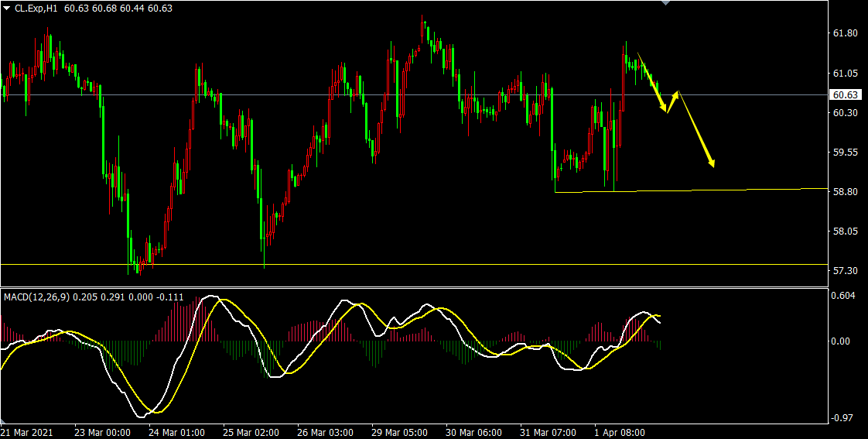Open the chart dropdown triangle beside CL.Exp,H1
This screenshot has height=439, width=868.
coord(6,8)
